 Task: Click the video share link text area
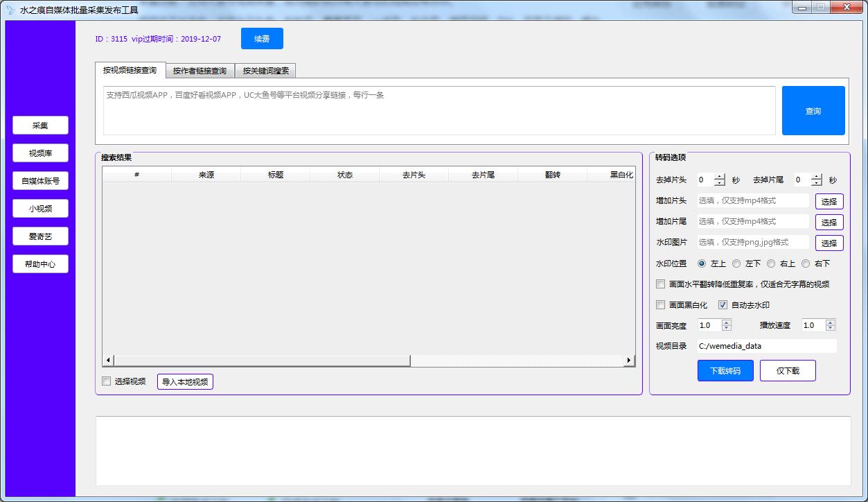(x=439, y=111)
